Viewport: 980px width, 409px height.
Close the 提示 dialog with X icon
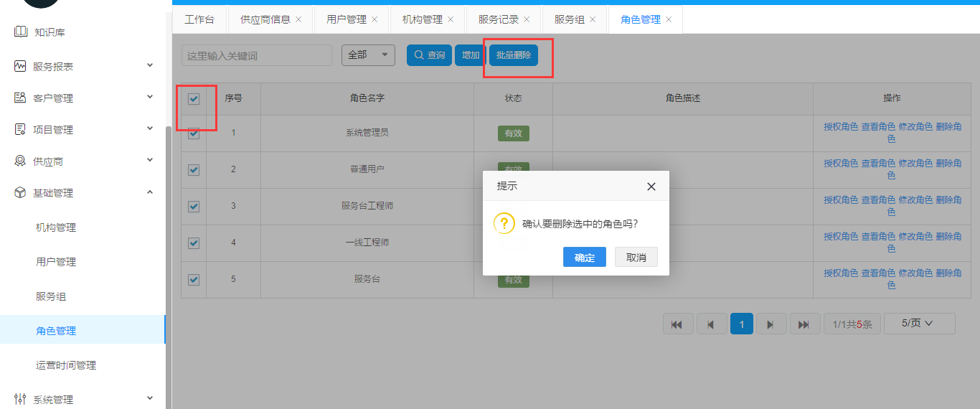tap(651, 187)
